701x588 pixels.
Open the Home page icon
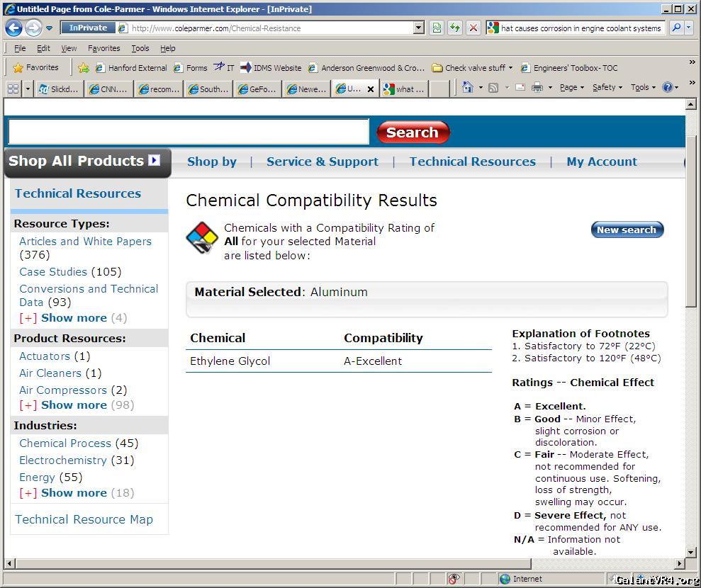click(467, 88)
